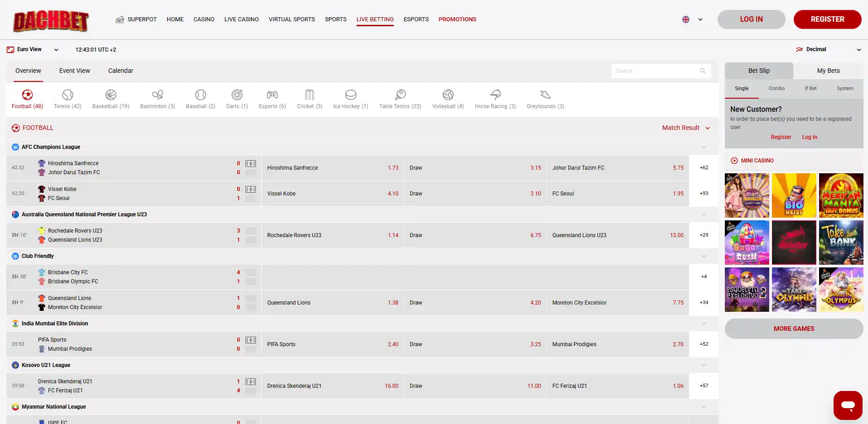
Task: Open the Take the Bank game thumbnail
Action: [841, 243]
